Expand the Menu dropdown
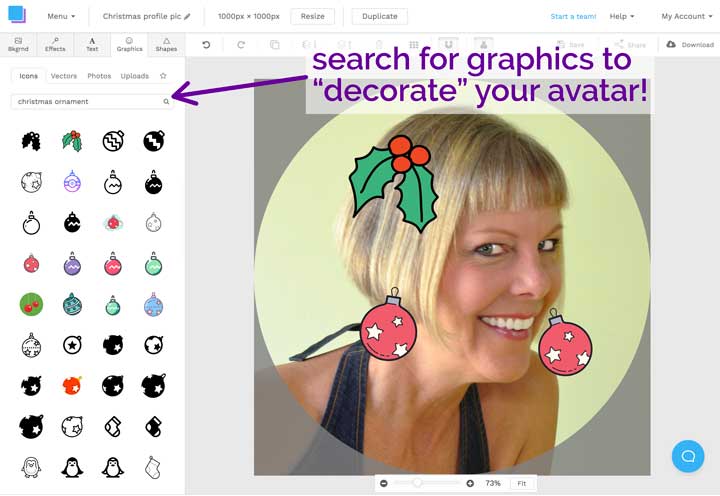Viewport: 720px width, 496px height. tap(61, 16)
